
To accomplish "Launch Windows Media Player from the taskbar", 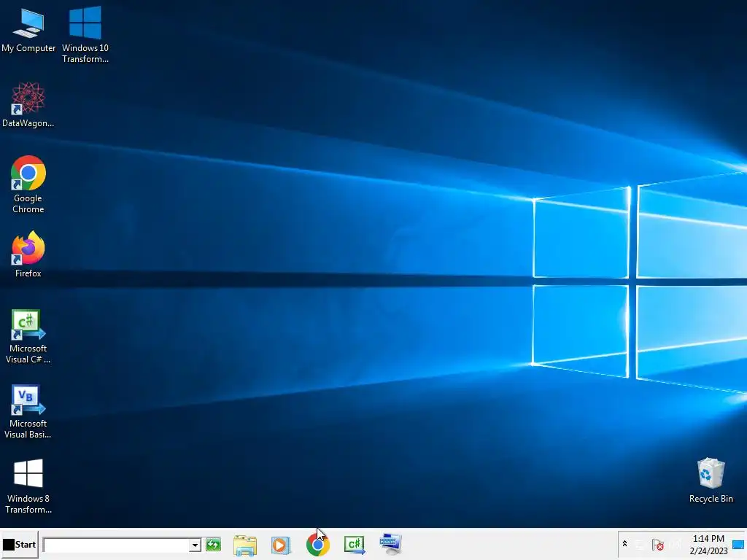I will [x=281, y=545].
